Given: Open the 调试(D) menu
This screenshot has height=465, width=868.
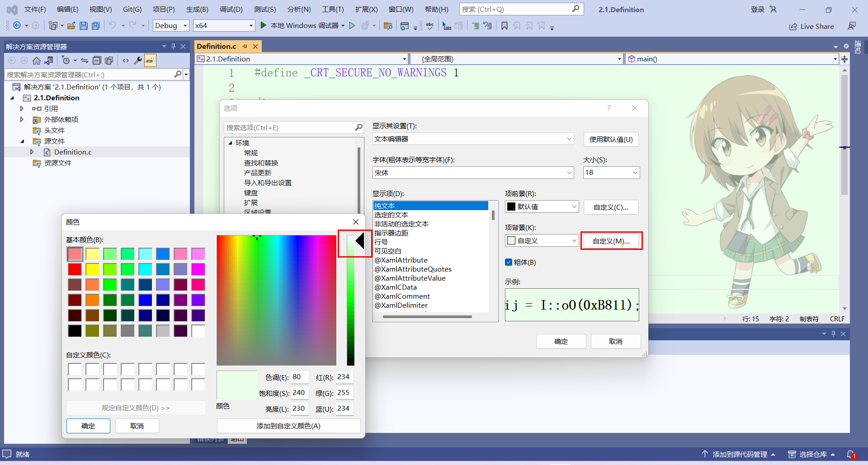Looking at the screenshot, I should tap(231, 9).
